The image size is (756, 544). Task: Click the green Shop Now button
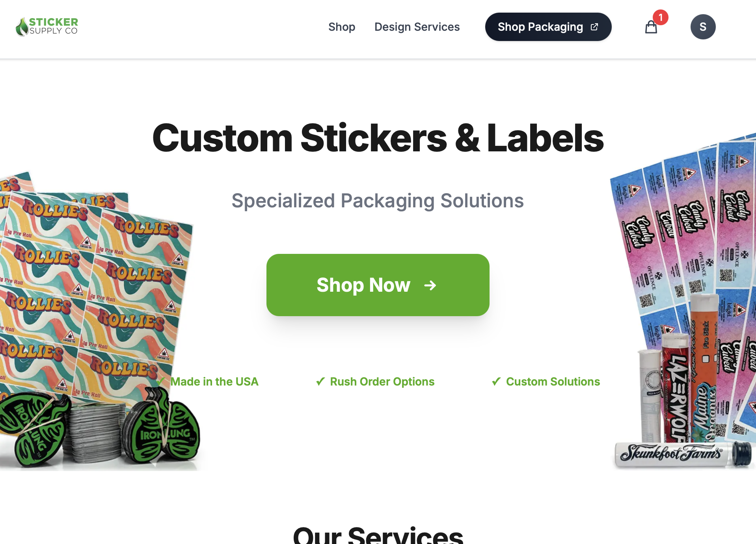(x=378, y=285)
